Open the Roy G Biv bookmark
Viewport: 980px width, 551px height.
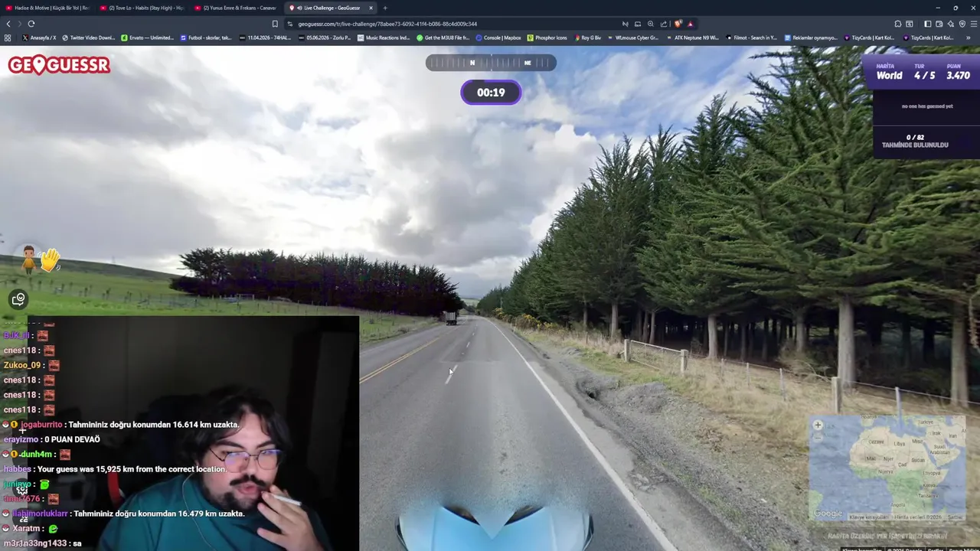(x=586, y=37)
